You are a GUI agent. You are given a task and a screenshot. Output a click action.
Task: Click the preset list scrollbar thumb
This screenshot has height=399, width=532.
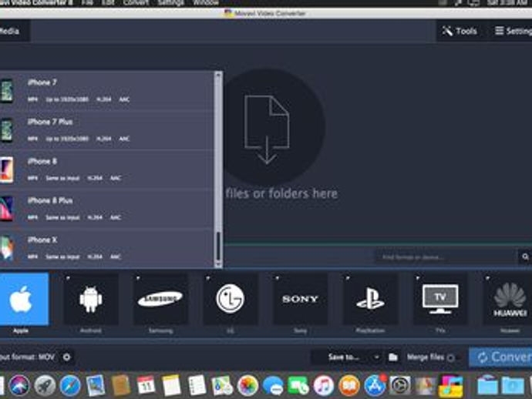tap(218, 246)
